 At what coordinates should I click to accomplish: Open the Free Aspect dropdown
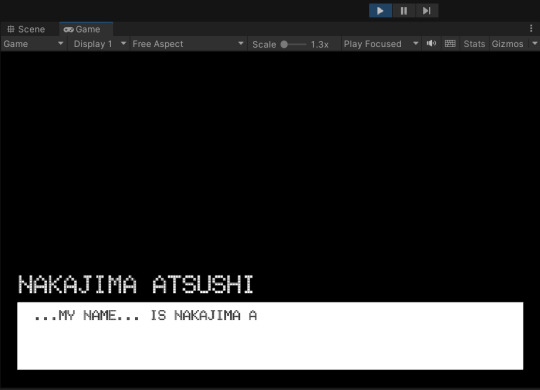[188, 44]
